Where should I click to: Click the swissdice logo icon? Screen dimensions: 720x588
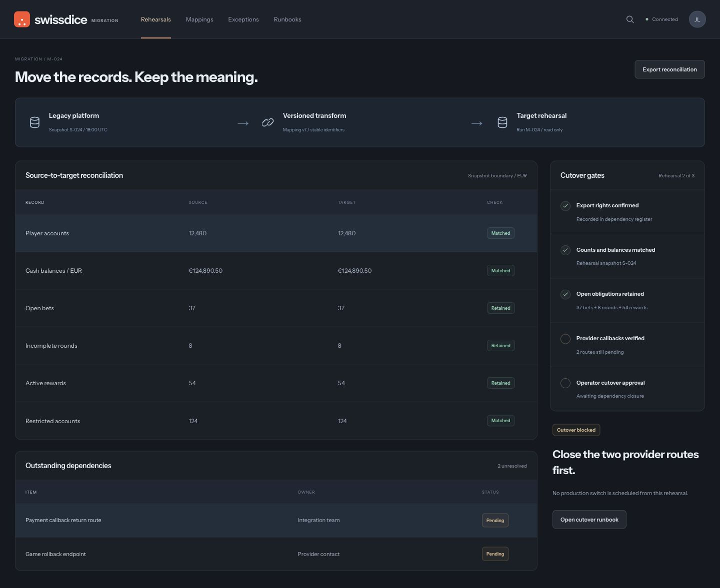(22, 19)
